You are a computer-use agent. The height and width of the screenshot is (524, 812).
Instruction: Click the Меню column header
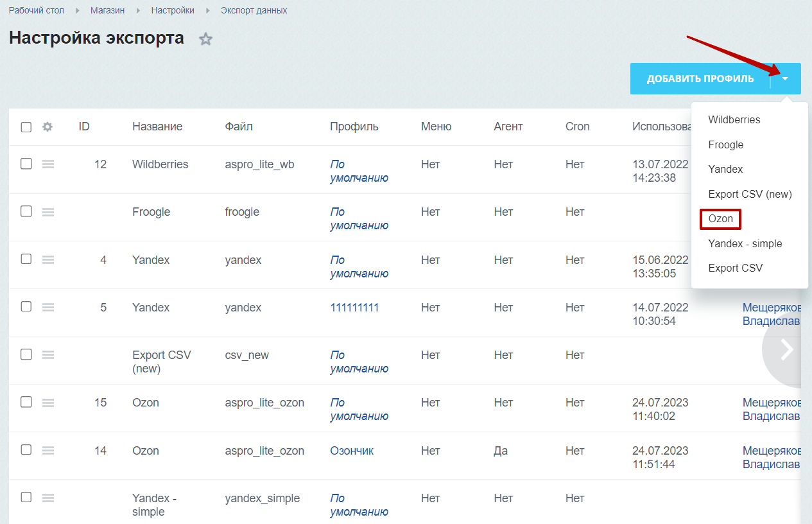tap(436, 127)
